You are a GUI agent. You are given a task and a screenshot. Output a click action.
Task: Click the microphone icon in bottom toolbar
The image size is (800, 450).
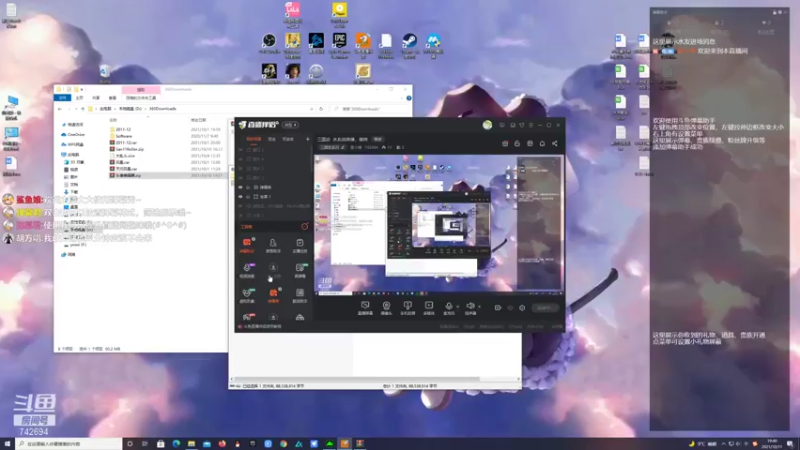tap(449, 306)
